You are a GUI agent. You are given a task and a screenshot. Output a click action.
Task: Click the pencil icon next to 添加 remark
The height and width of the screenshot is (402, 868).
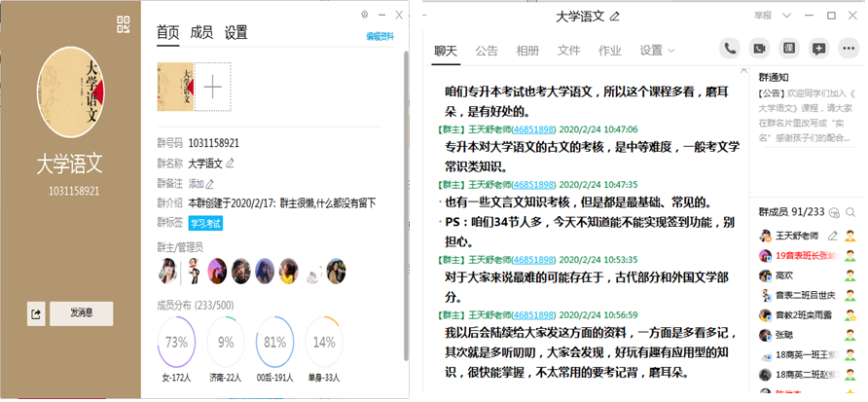[210, 183]
